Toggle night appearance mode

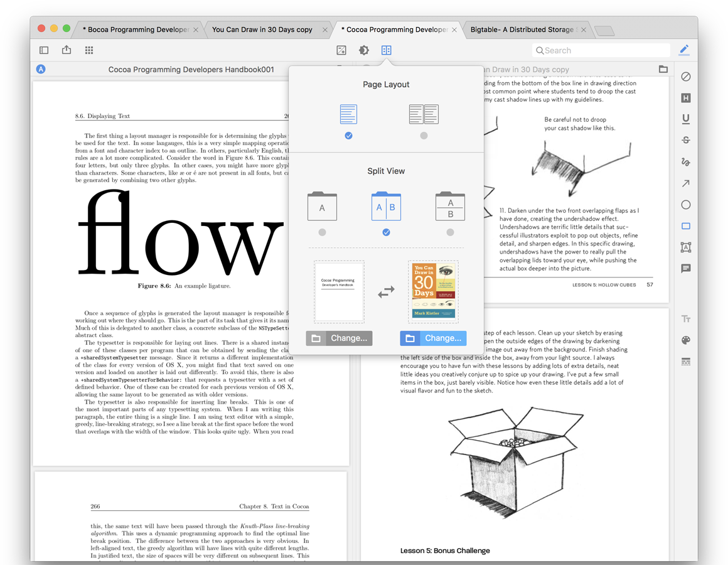(x=364, y=50)
